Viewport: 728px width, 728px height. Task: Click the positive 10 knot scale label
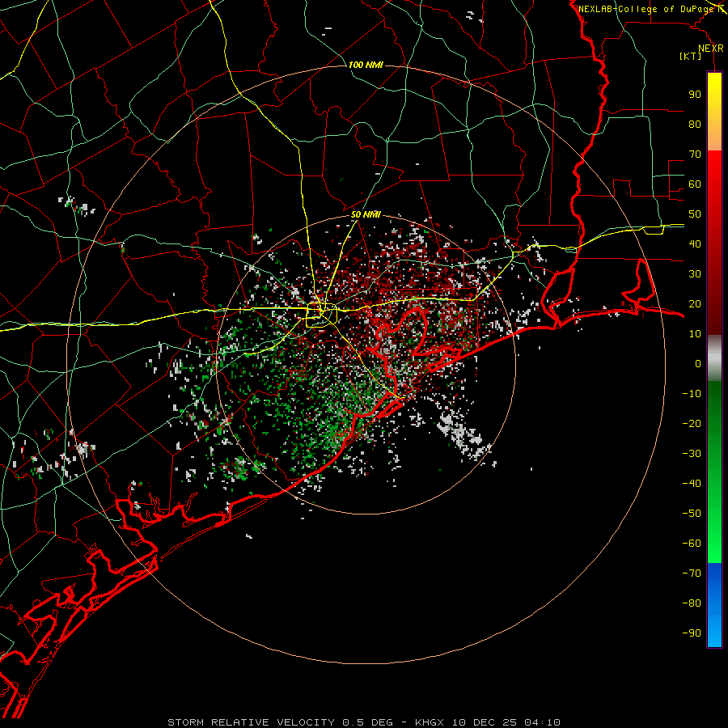695,334
